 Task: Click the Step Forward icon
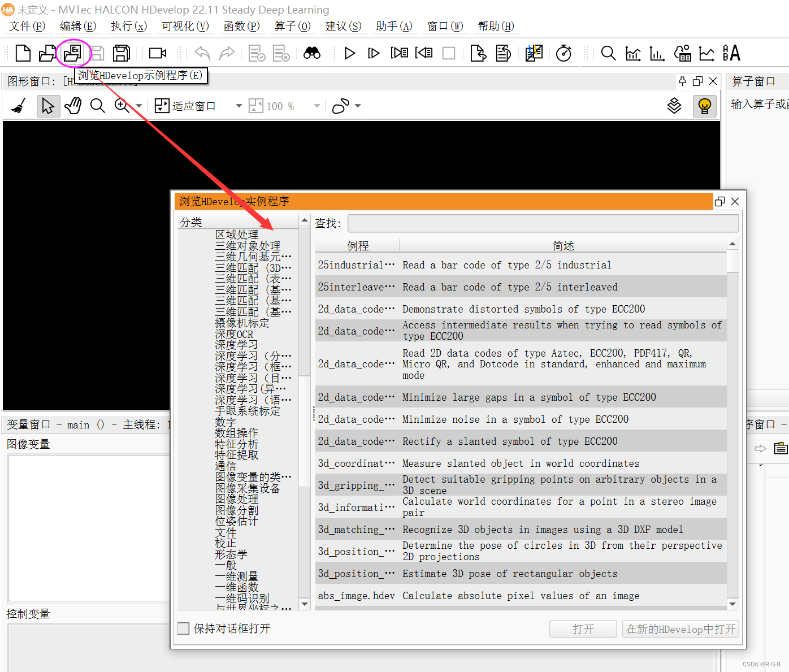pyautogui.click(x=399, y=53)
